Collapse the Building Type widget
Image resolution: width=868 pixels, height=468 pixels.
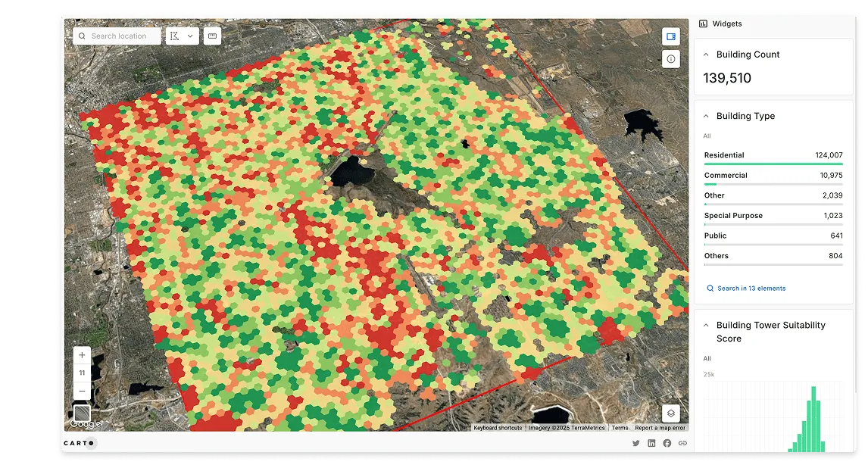click(707, 117)
